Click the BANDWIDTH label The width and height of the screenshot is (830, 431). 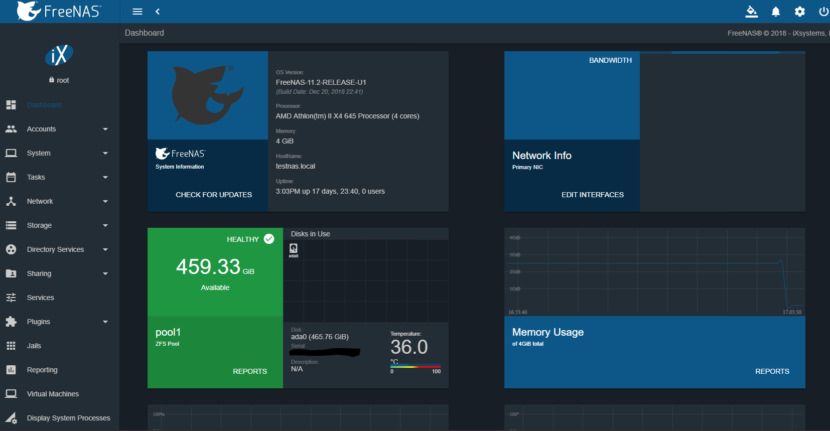point(610,60)
